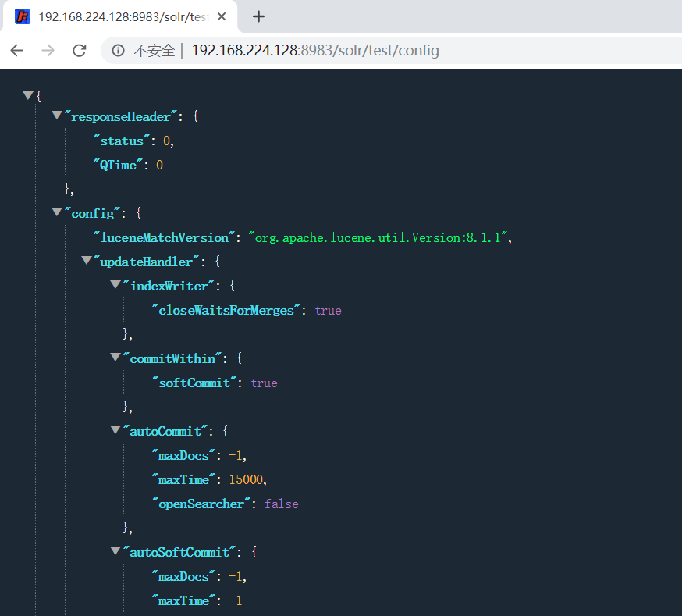Click the browser forward arrow
Image resolution: width=682 pixels, height=616 pixels.
(x=48, y=51)
